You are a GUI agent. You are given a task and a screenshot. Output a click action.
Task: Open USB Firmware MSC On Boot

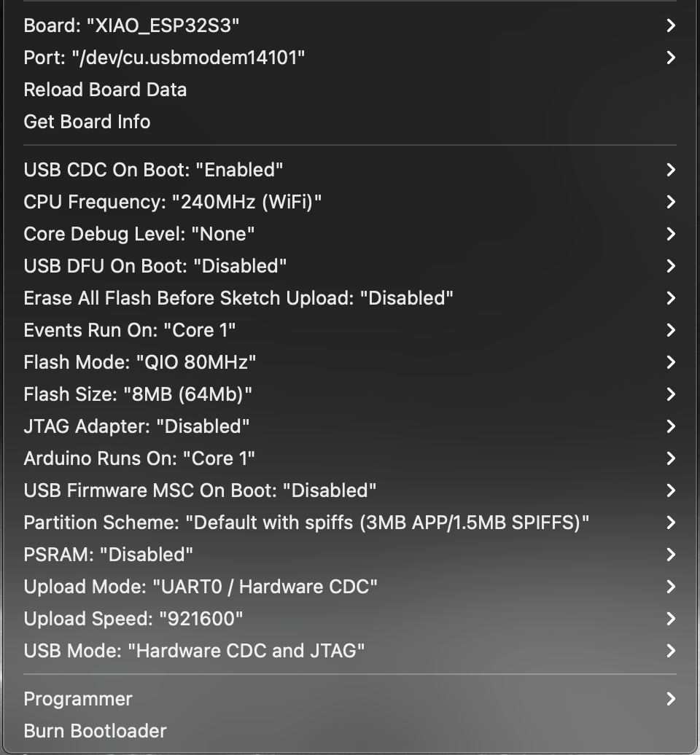(x=350, y=490)
